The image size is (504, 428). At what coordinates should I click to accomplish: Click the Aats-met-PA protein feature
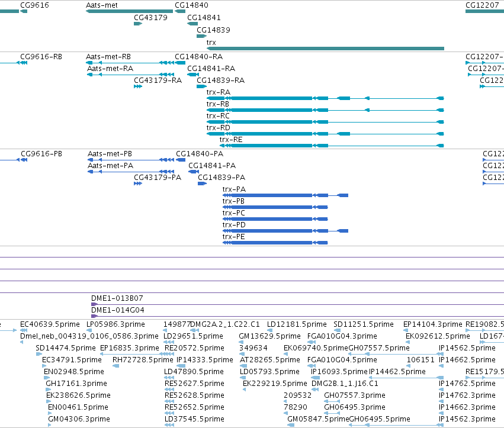pyautogui.click(x=131, y=172)
